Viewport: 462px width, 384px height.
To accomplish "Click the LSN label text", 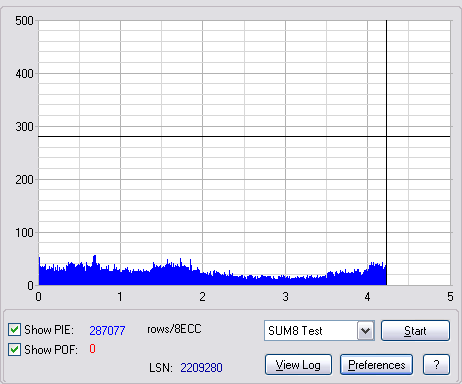I will click(161, 368).
